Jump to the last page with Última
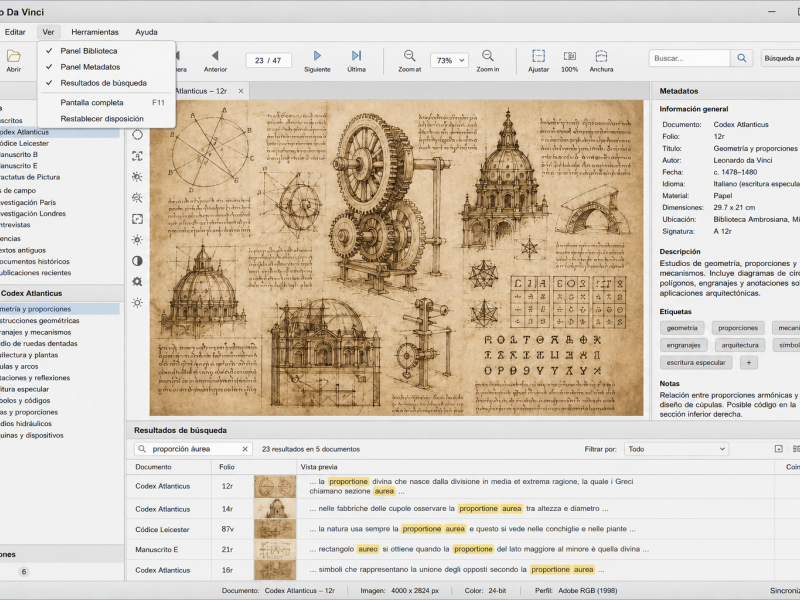This screenshot has width=800, height=600. 357,60
